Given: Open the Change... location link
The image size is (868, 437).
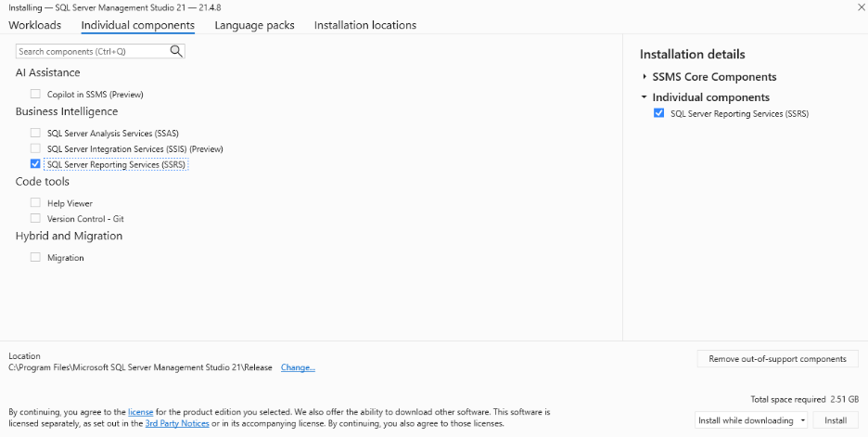Looking at the screenshot, I should (298, 367).
